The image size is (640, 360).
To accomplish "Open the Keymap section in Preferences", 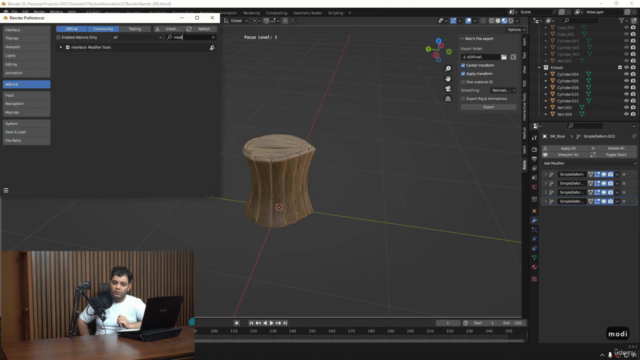I will point(27,112).
